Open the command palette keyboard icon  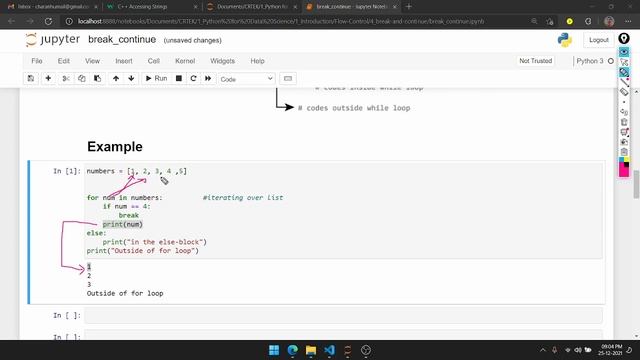coord(288,78)
